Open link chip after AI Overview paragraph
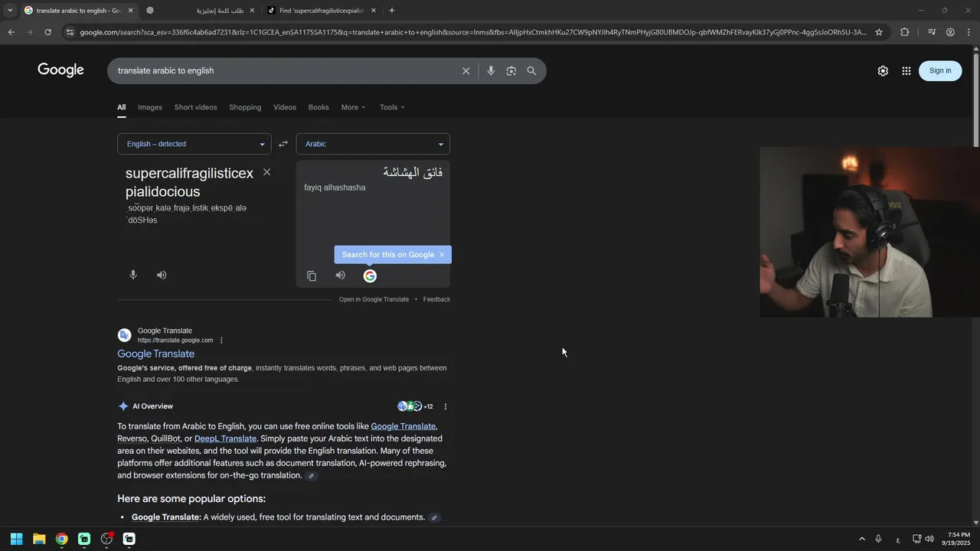This screenshot has width=980, height=551. coord(311,476)
